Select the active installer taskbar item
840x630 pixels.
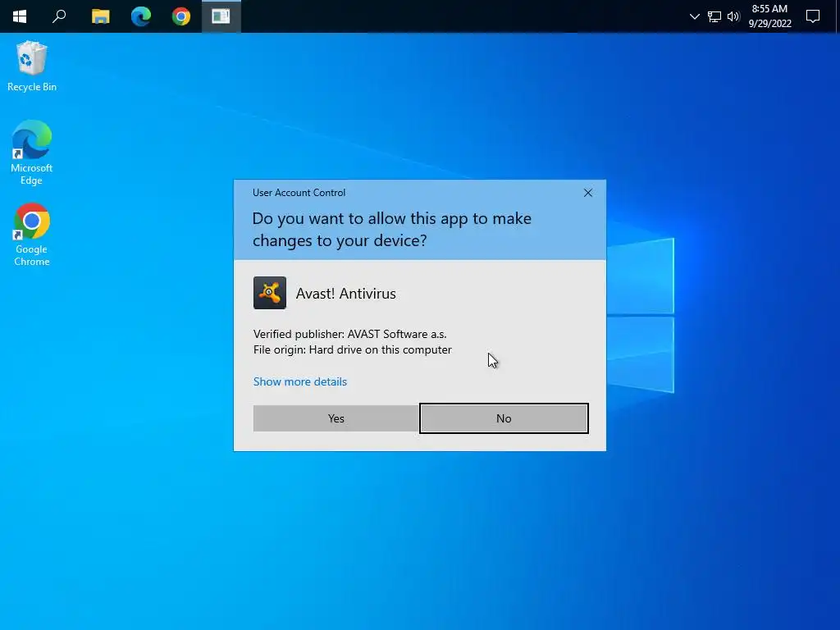click(221, 16)
